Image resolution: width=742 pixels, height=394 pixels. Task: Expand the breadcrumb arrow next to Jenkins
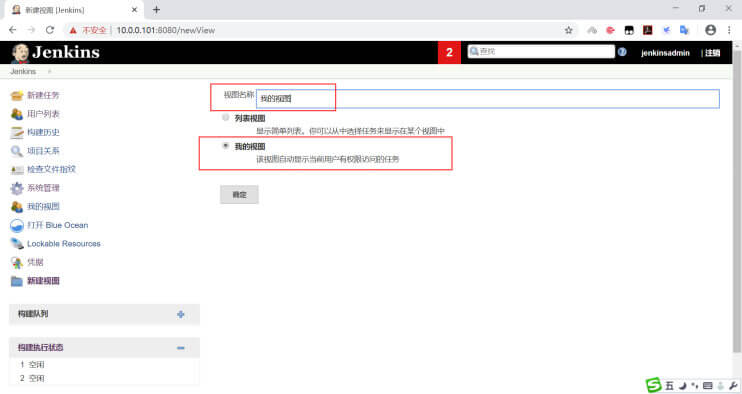coord(49,71)
